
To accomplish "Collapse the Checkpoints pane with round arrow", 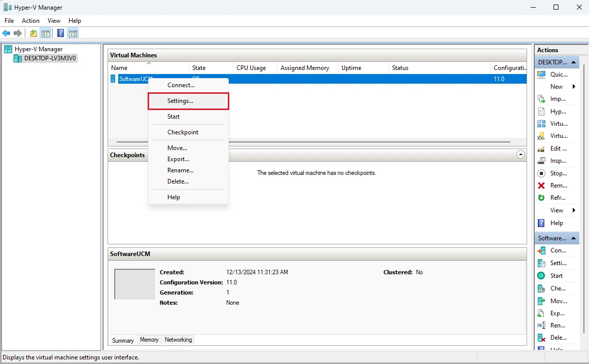I will pyautogui.click(x=521, y=155).
